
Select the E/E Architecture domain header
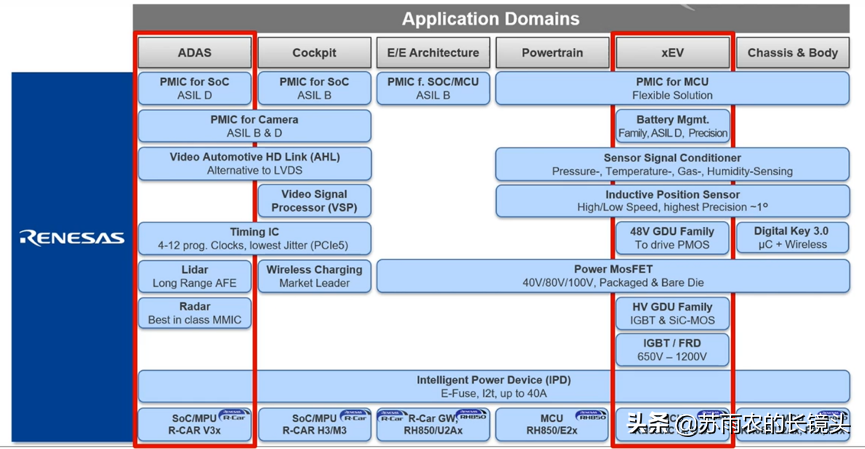(433, 53)
